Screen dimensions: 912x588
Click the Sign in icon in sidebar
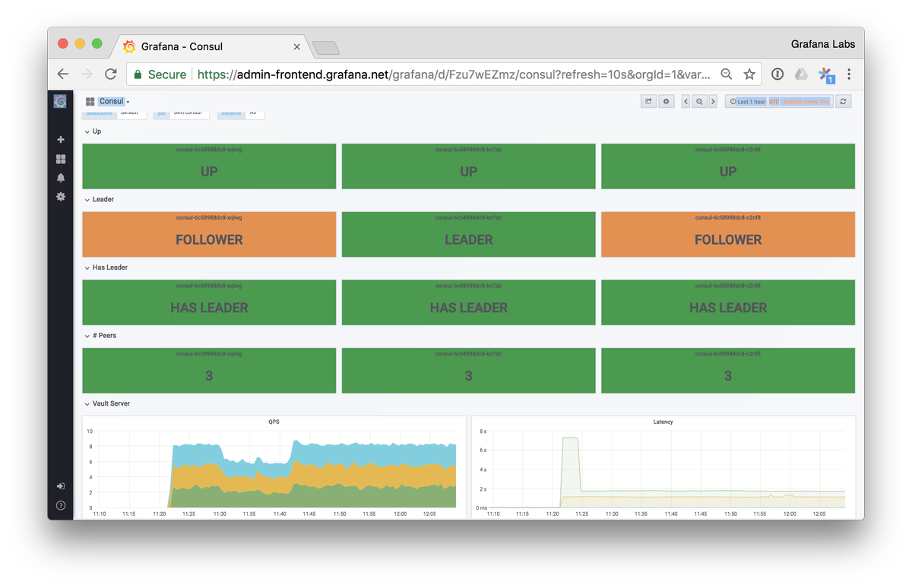[x=61, y=486]
